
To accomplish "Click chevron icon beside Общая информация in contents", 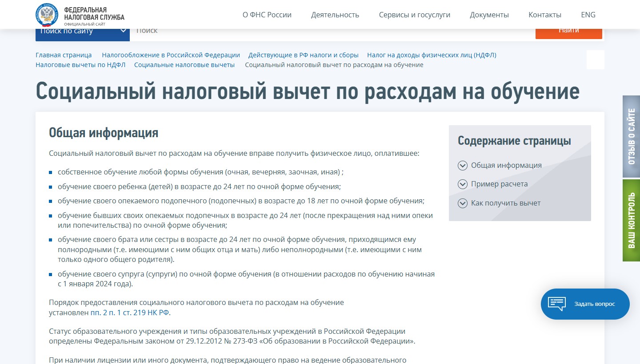I will [x=463, y=165].
